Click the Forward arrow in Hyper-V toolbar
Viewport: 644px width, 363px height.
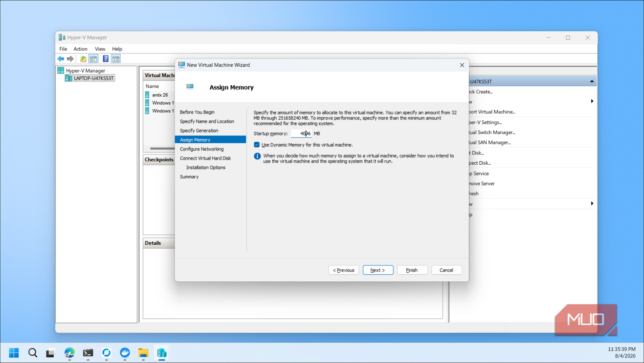pos(70,59)
